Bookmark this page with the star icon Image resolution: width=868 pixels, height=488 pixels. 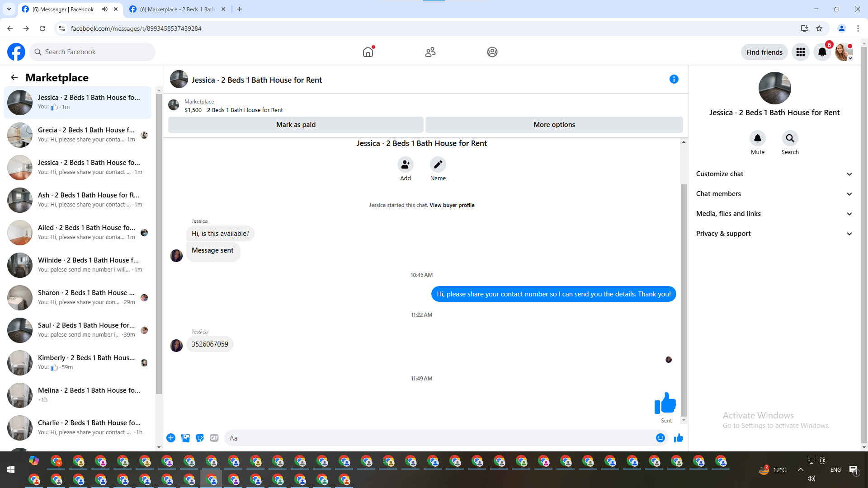(x=819, y=28)
